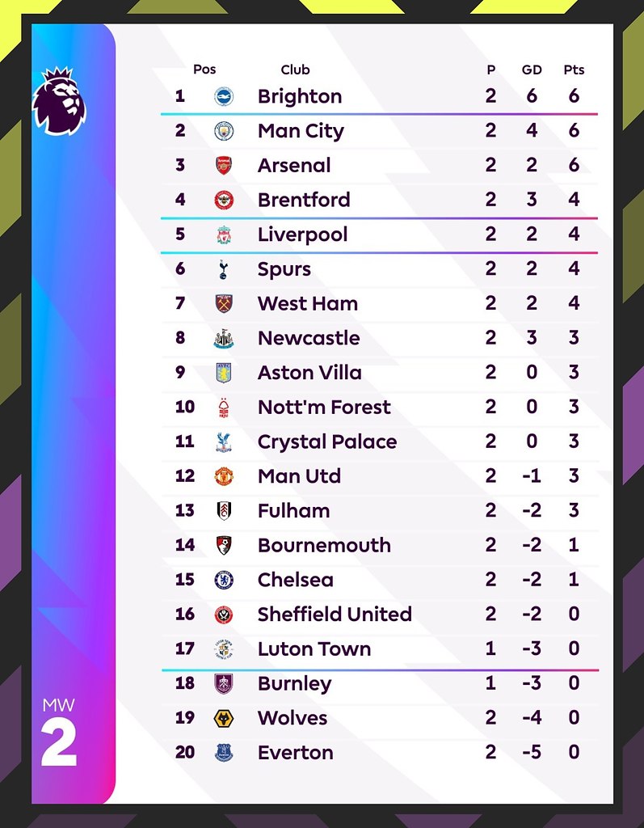Click the Newcastle club crest
The image size is (644, 828).
click(224, 339)
